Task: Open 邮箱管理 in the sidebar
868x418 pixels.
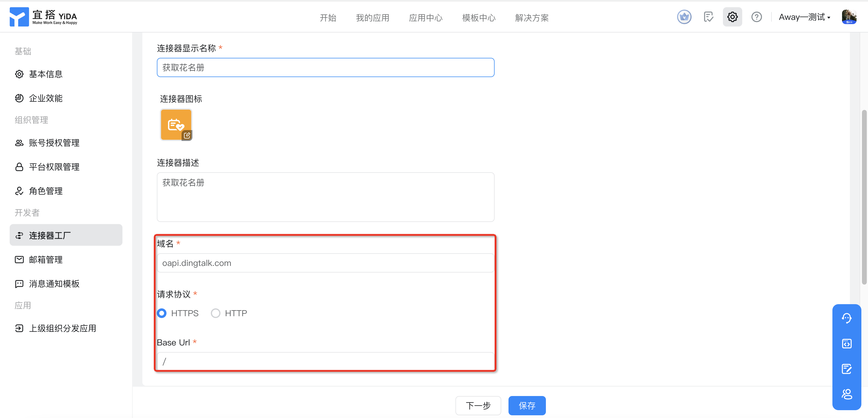Action: point(46,260)
